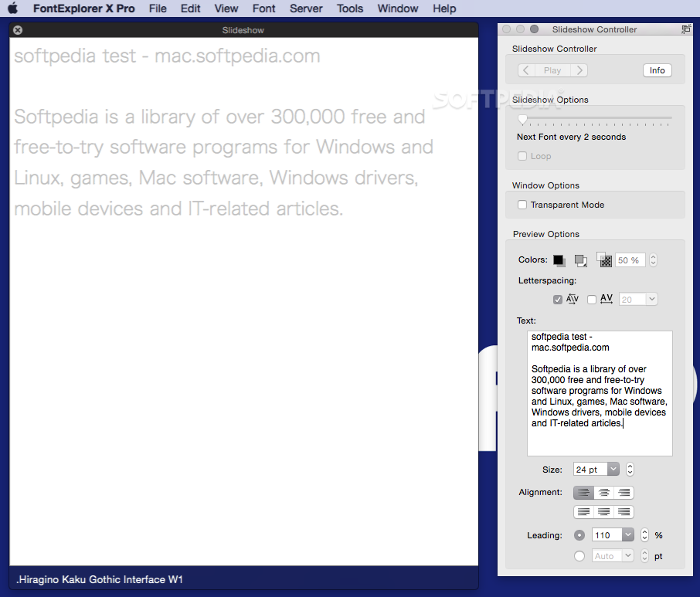
Task: Advance to next font in slideshow
Action: coord(579,70)
